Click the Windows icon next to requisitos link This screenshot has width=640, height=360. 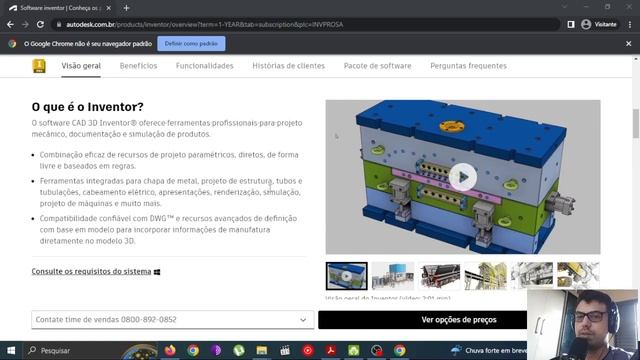(157, 272)
